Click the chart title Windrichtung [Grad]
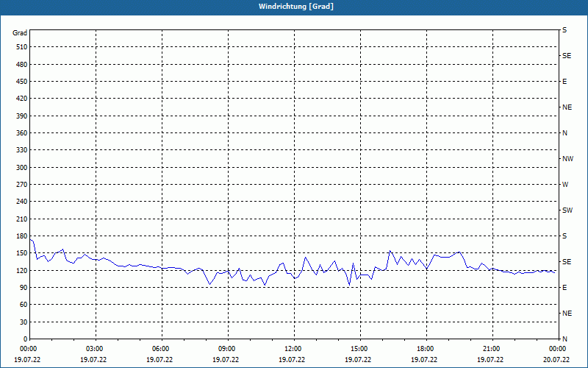The height and width of the screenshot is (368, 588). point(296,7)
